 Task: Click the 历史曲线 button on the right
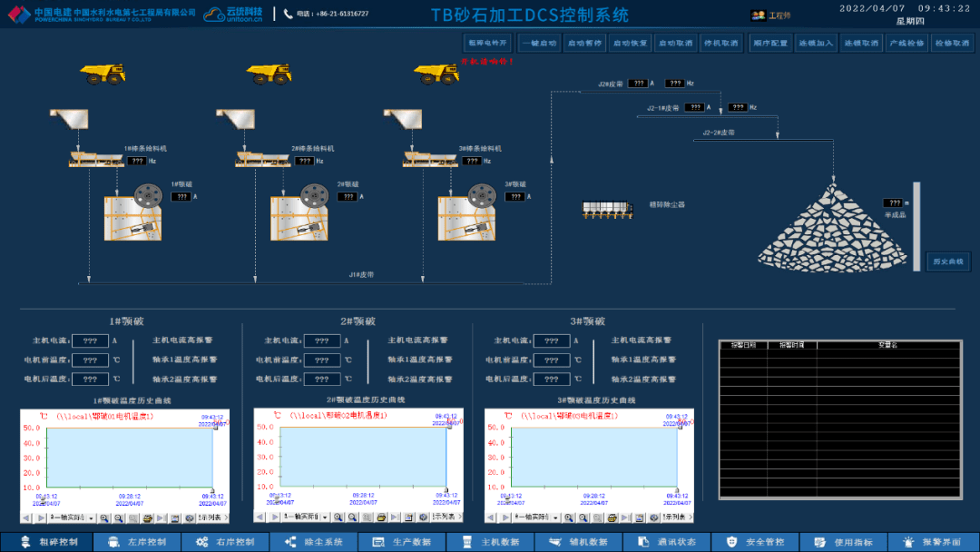pos(949,261)
